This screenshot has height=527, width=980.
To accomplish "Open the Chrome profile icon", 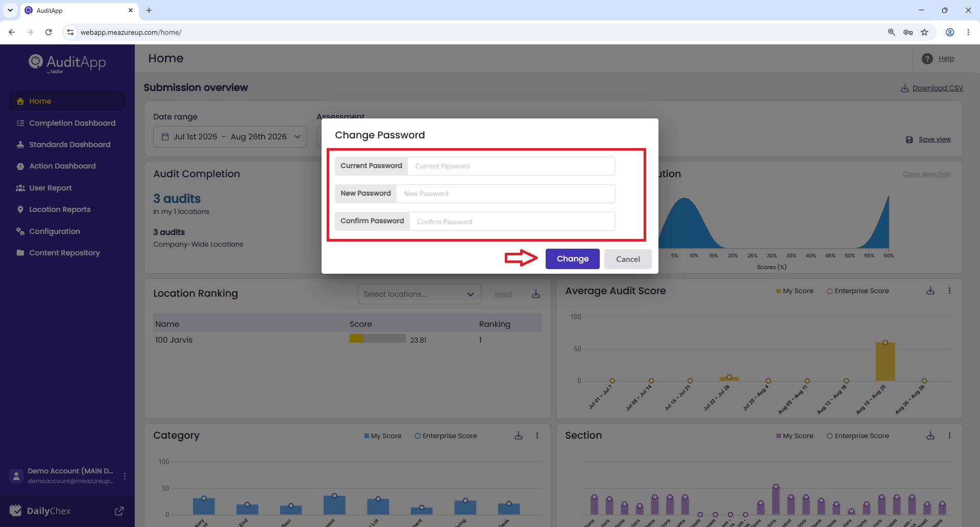I will click(950, 32).
